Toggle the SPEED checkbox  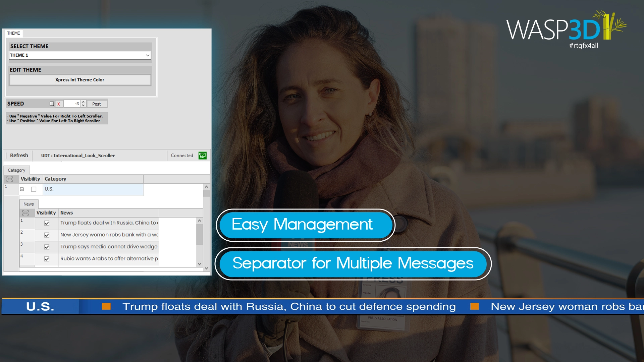pos(52,104)
